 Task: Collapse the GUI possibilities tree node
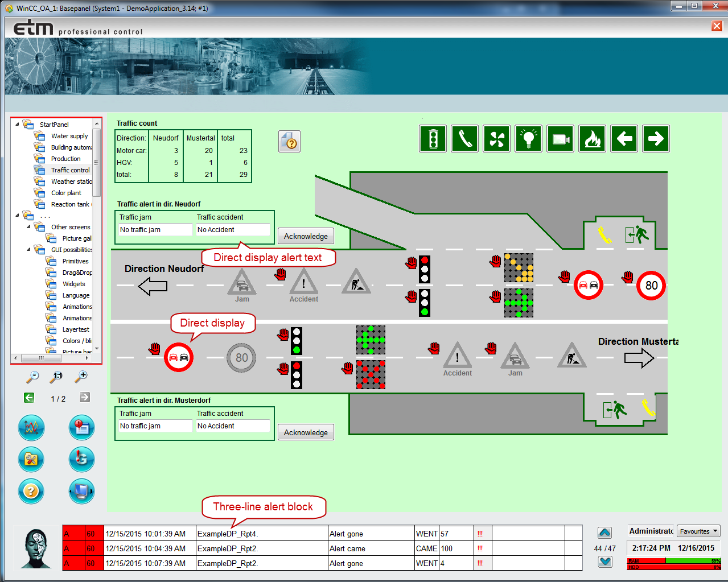tap(28, 250)
